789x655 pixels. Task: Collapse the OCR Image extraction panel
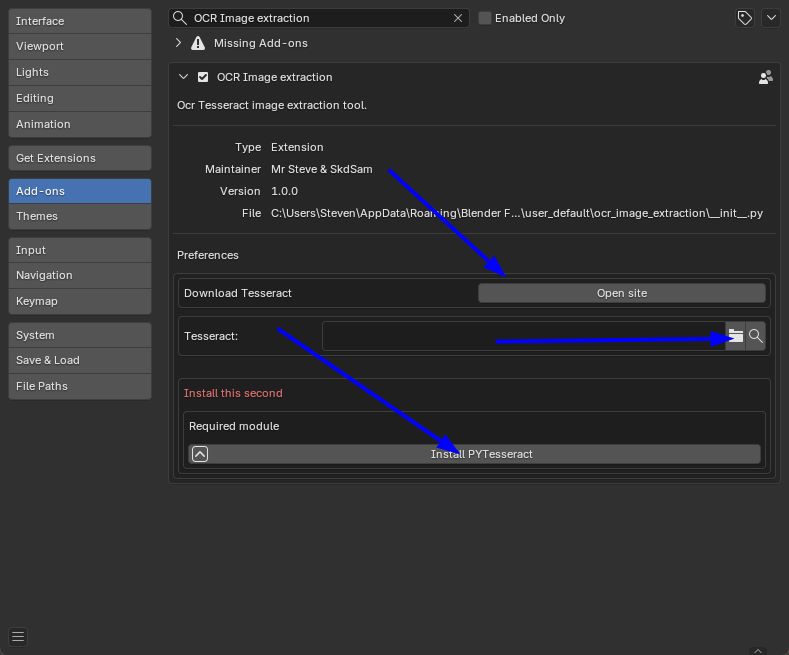tap(183, 77)
